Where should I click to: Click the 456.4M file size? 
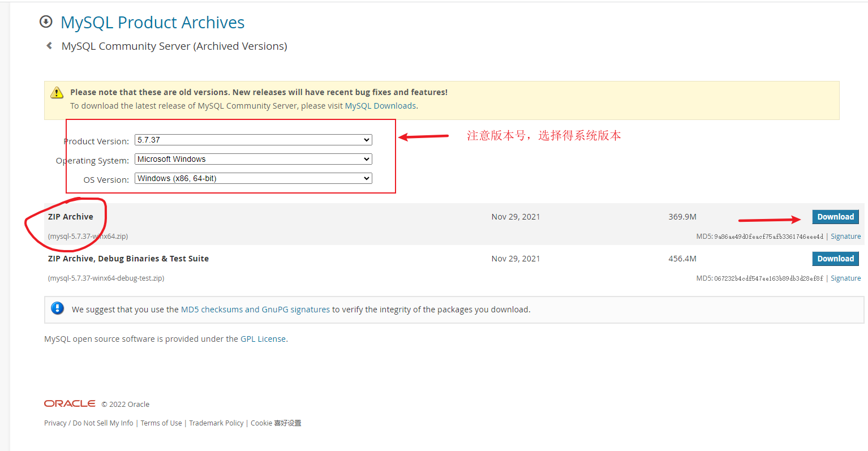(682, 259)
